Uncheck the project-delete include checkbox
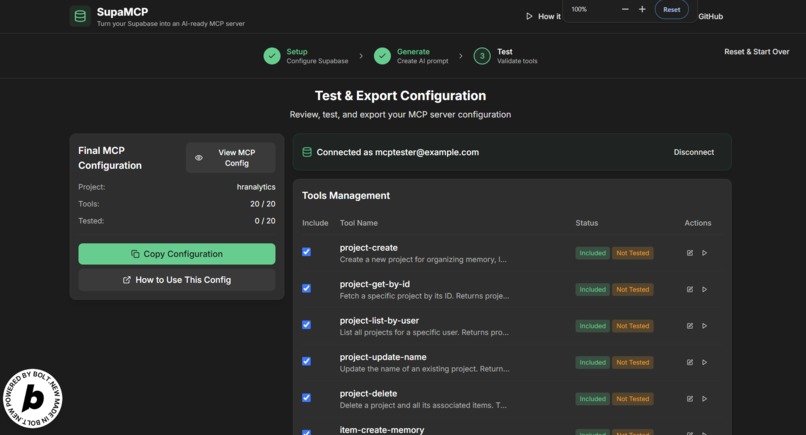806x435 pixels. [x=306, y=398]
